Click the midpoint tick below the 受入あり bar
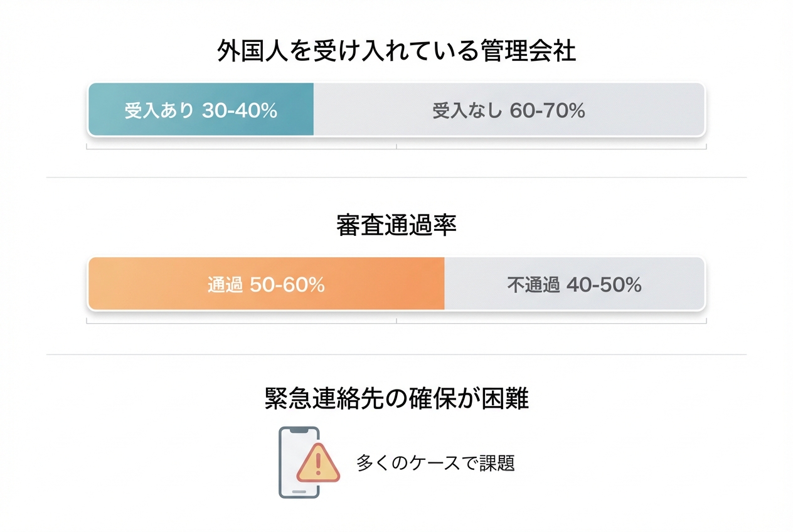Screen dimensions: 793x532 pyautogui.click(x=396, y=147)
